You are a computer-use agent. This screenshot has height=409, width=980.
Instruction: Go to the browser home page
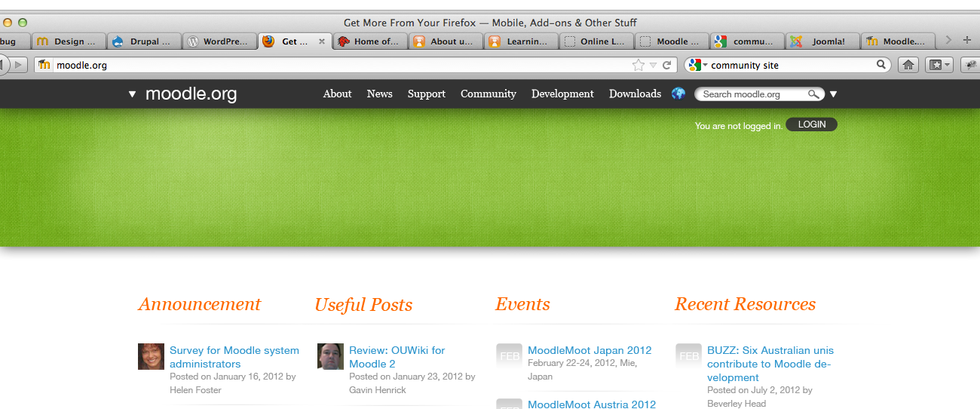(x=908, y=65)
